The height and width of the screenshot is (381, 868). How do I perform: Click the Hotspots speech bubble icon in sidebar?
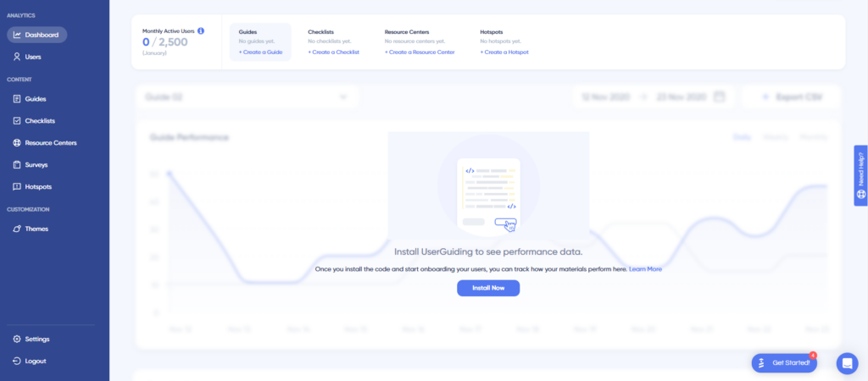(17, 187)
